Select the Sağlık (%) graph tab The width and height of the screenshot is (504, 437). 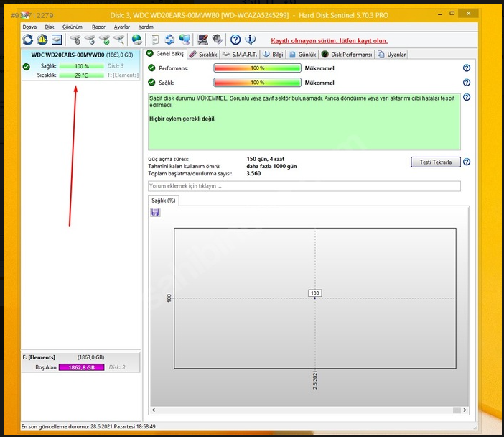click(x=164, y=201)
